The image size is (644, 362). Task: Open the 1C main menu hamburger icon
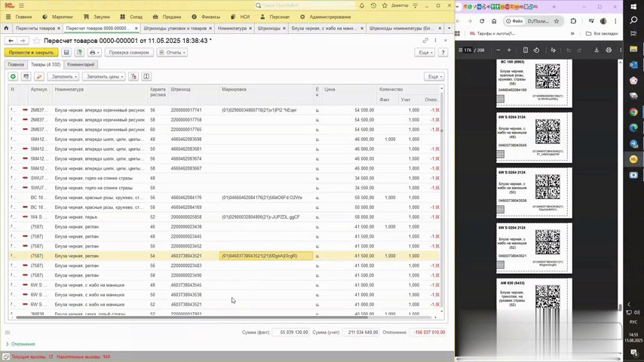point(21,6)
